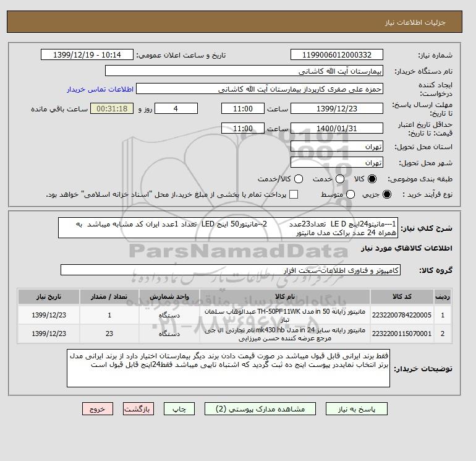Image resolution: width=476 pixels, height=461 pixels.
Task: Click the mk430 hb monitor name cell
Action: point(285,334)
